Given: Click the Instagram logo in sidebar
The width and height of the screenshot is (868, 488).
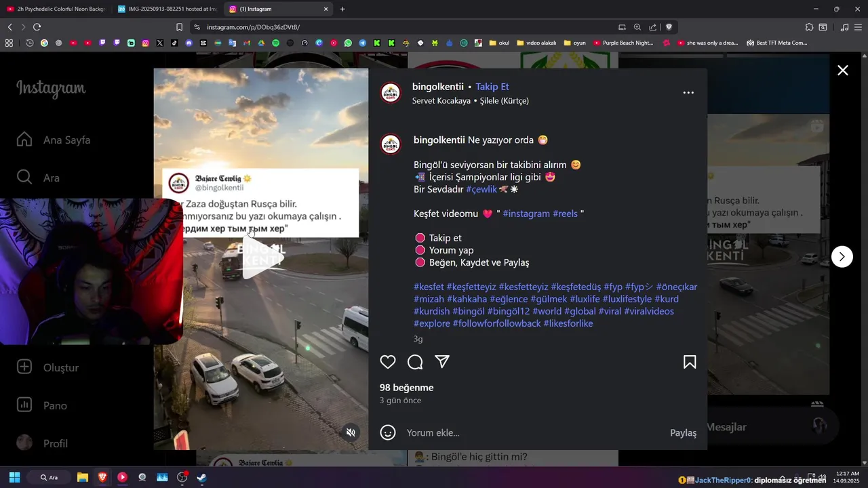Looking at the screenshot, I should click(51, 88).
